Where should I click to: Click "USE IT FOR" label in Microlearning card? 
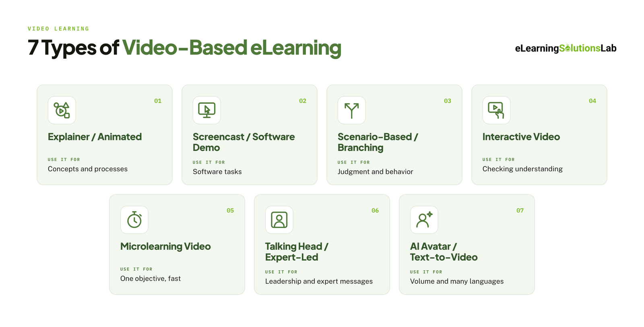click(x=136, y=269)
